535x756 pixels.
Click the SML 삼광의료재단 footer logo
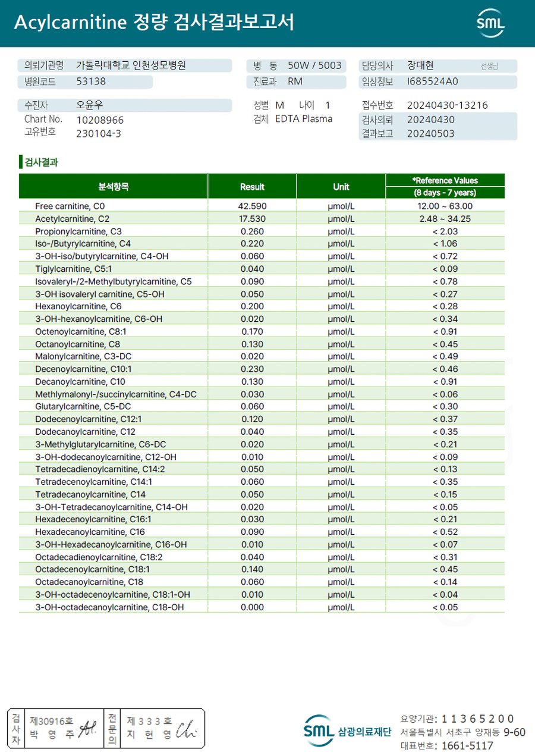click(x=347, y=731)
